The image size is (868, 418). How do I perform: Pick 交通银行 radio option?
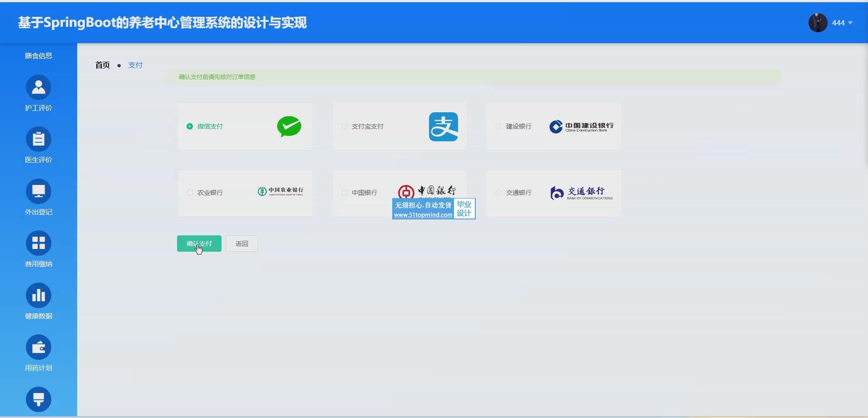[498, 193]
